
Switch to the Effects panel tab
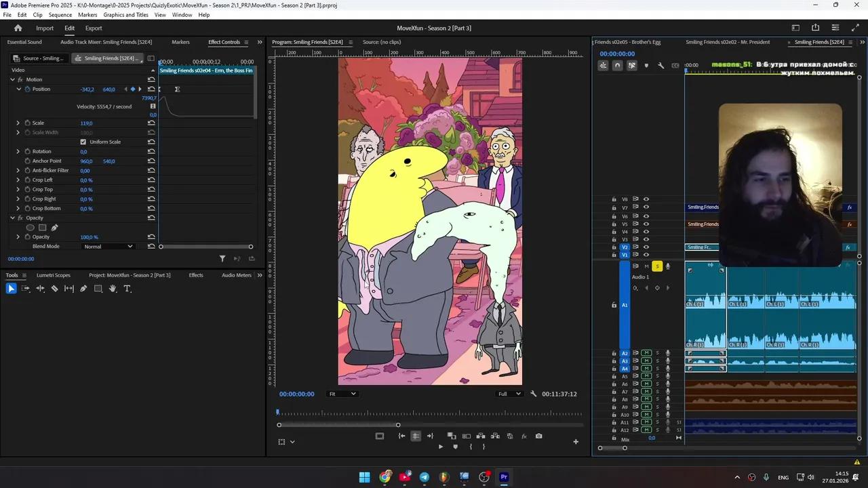pyautogui.click(x=196, y=275)
